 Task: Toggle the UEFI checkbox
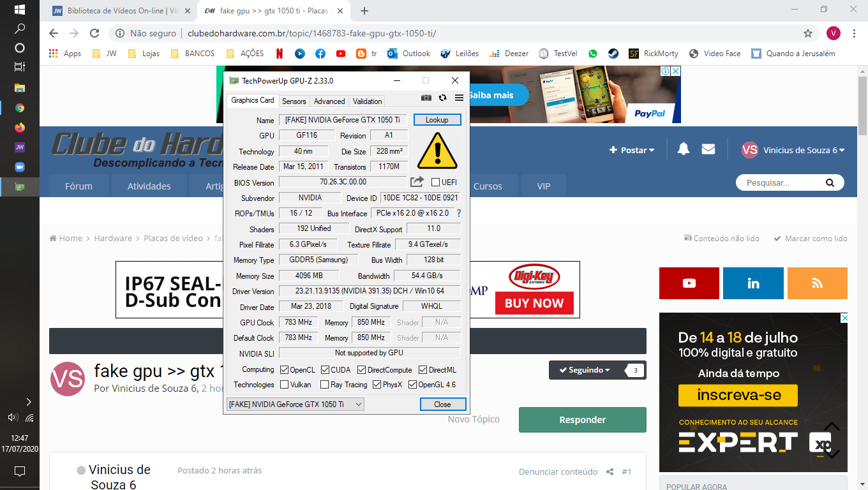pos(436,182)
